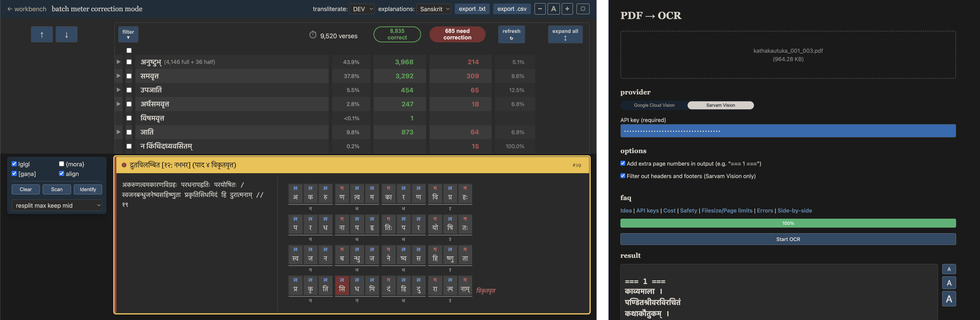Viewport: 980px width, 320px height.
Task: Click the refresh button
Action: pos(511,34)
